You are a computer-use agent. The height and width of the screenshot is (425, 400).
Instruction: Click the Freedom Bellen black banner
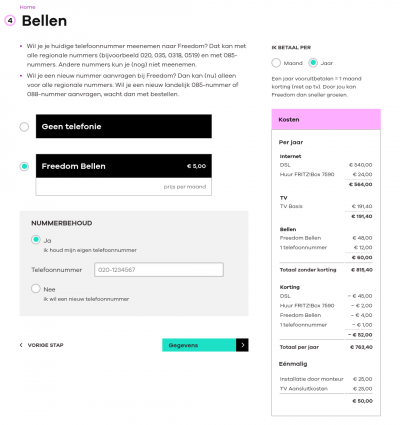coord(124,166)
